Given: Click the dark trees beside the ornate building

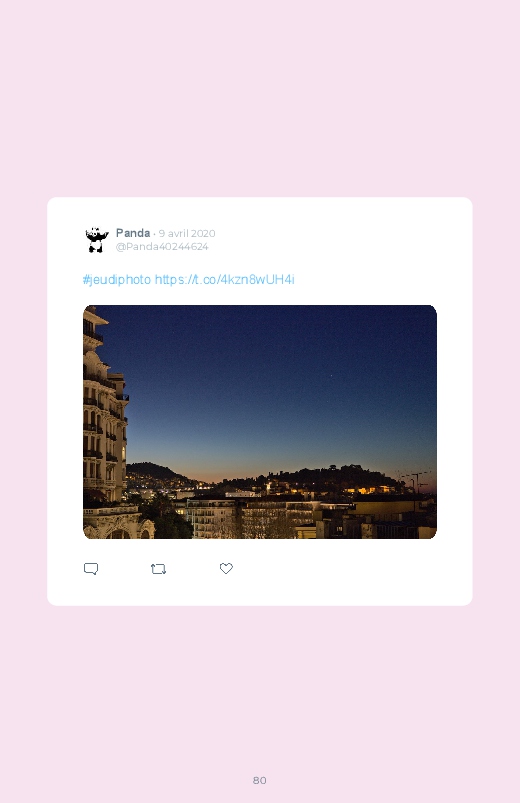Looking at the screenshot, I should pyautogui.click(x=164, y=518).
